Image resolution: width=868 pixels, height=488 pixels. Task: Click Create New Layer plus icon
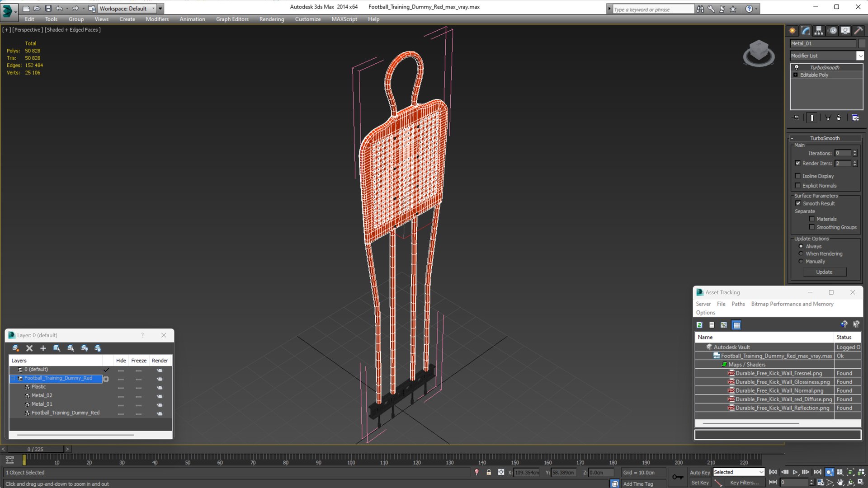pos(43,348)
